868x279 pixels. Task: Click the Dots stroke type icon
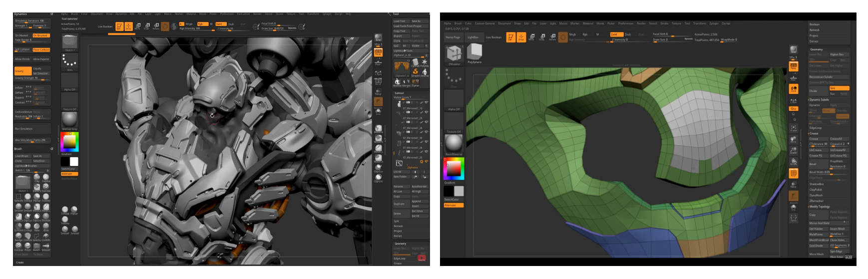click(69, 61)
